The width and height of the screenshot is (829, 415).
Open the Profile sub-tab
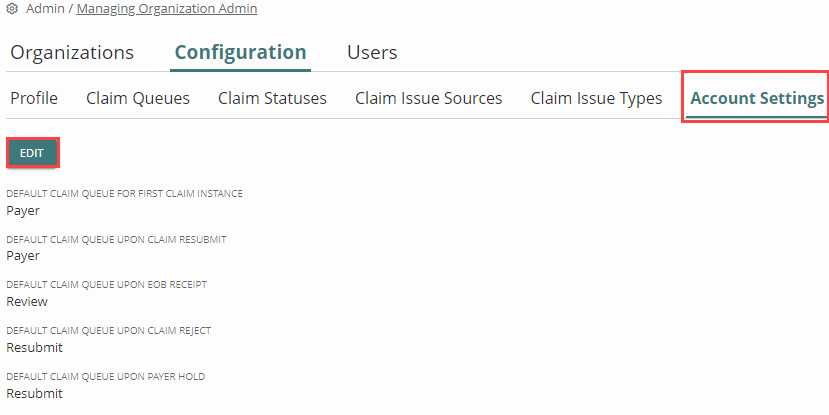34,98
